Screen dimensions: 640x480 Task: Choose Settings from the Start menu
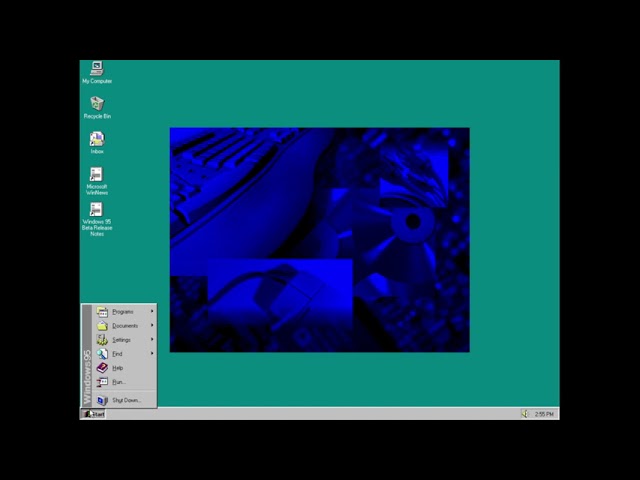tap(124, 340)
